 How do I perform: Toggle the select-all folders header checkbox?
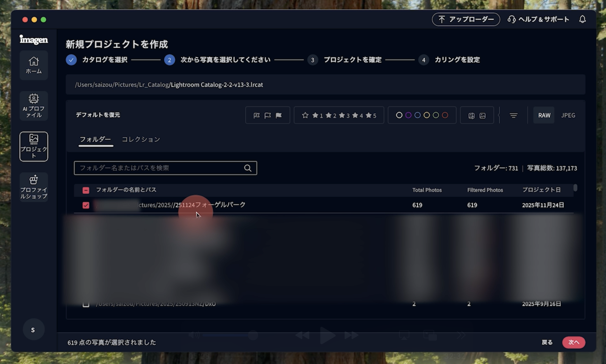(x=86, y=190)
